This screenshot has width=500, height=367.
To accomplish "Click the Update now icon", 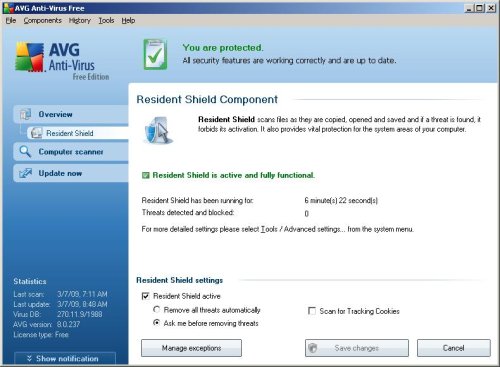I will coord(25,173).
